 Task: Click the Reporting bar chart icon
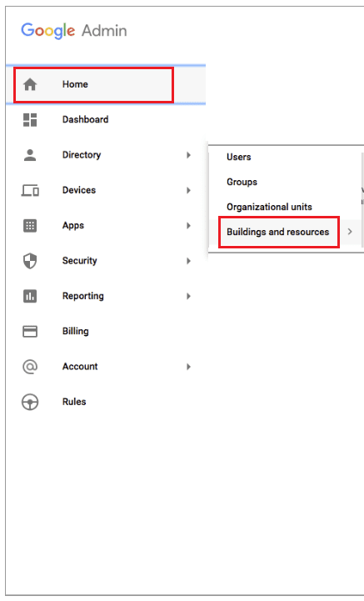pos(30,296)
